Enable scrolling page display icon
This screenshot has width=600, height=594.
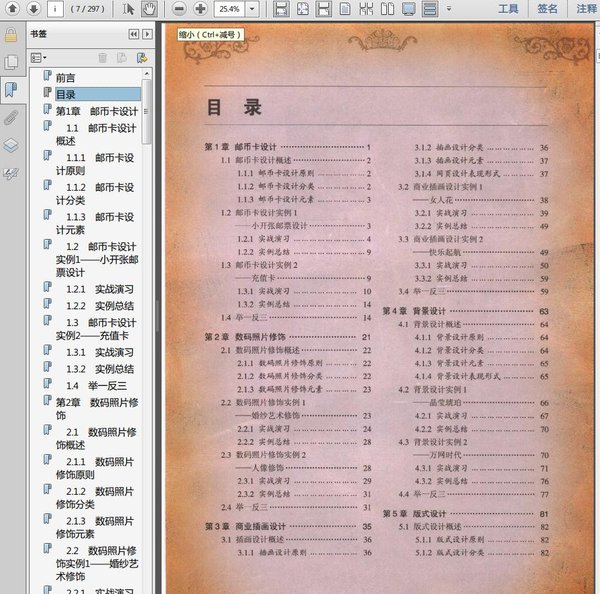(430, 9)
